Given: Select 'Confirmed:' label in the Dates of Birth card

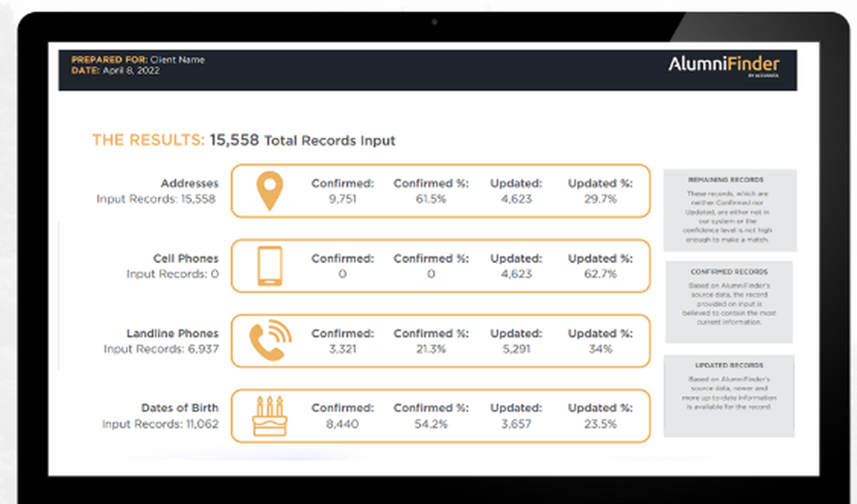Looking at the screenshot, I should [343, 408].
